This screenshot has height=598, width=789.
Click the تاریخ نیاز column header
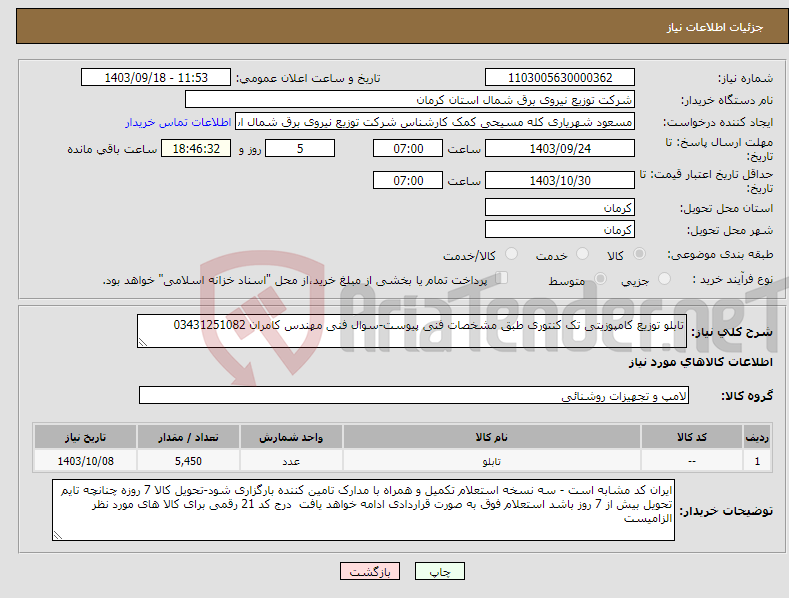pos(86,437)
